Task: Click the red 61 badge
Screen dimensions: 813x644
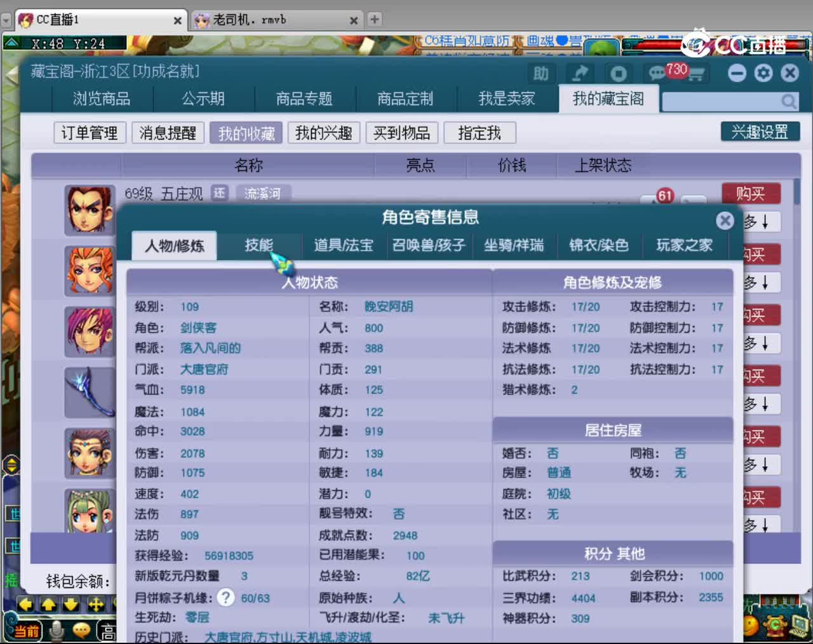Action: tap(664, 196)
